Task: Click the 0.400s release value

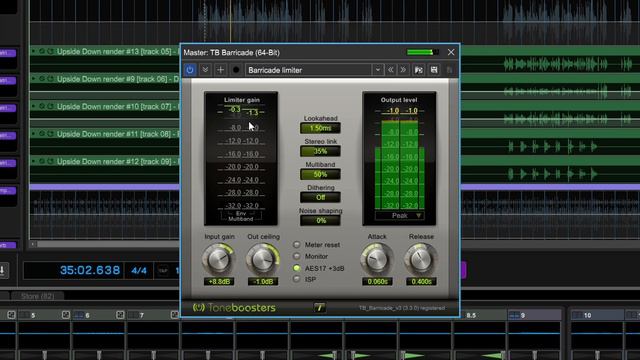Action: [421, 282]
